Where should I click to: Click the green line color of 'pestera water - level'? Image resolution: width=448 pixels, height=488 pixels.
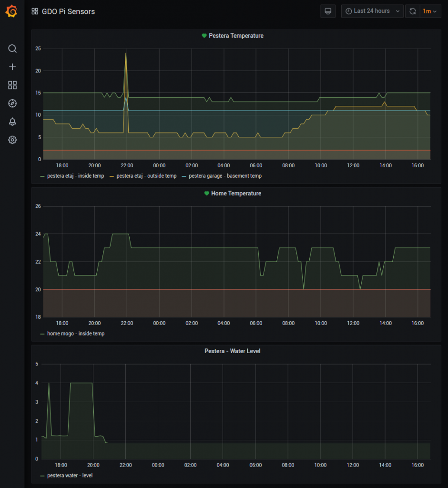42,476
